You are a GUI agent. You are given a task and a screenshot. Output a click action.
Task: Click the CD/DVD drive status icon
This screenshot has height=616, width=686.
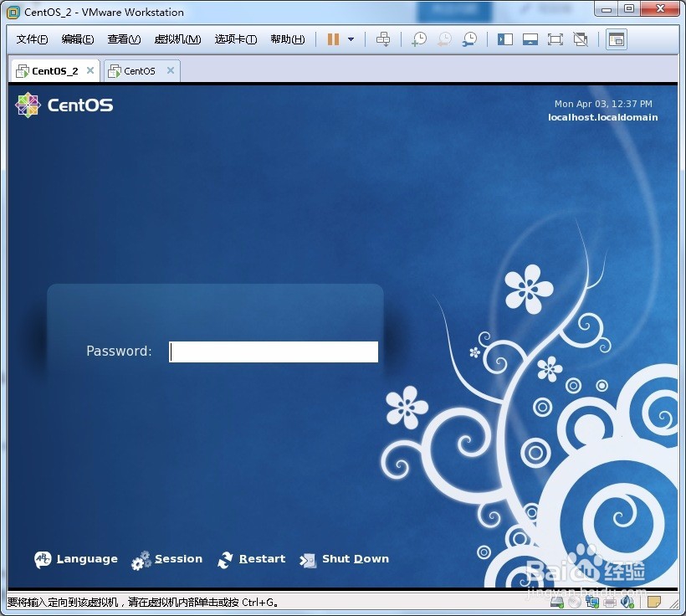[575, 603]
